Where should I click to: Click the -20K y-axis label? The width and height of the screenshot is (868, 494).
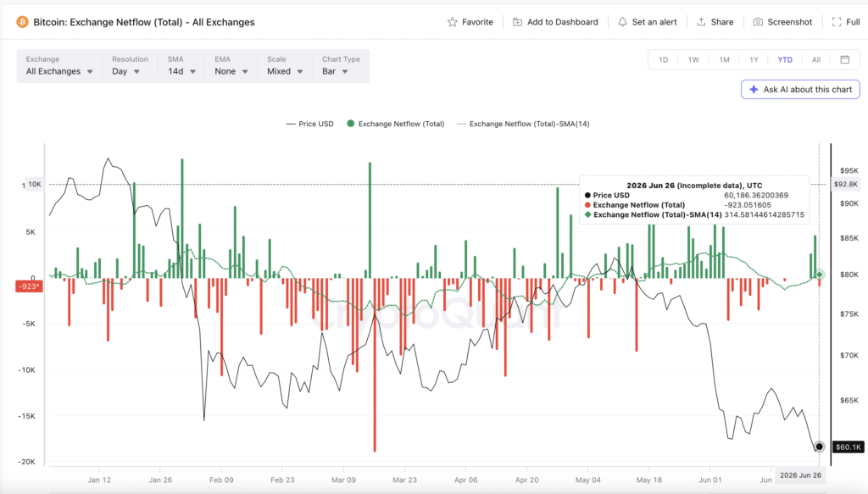pyautogui.click(x=26, y=462)
